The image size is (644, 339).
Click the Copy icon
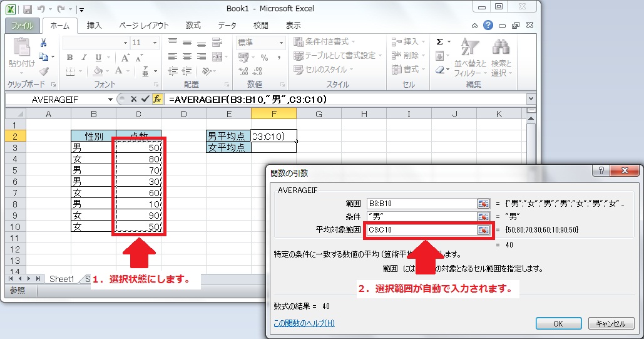point(43,57)
